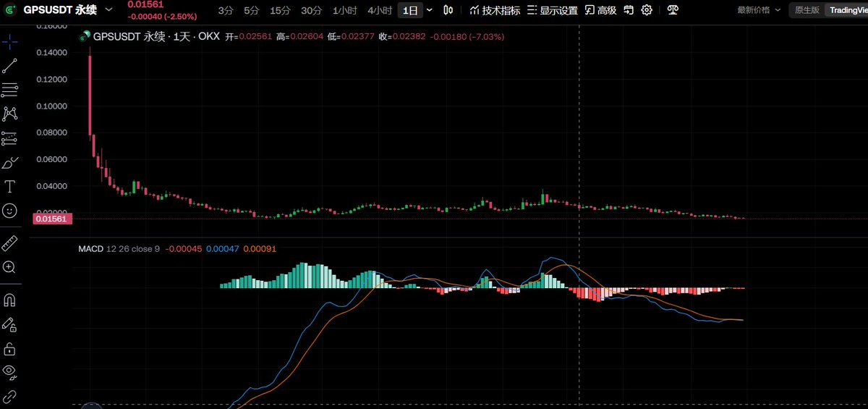868x409 pixels.
Task: Switch to the 4小时 timeframe
Action: click(379, 10)
